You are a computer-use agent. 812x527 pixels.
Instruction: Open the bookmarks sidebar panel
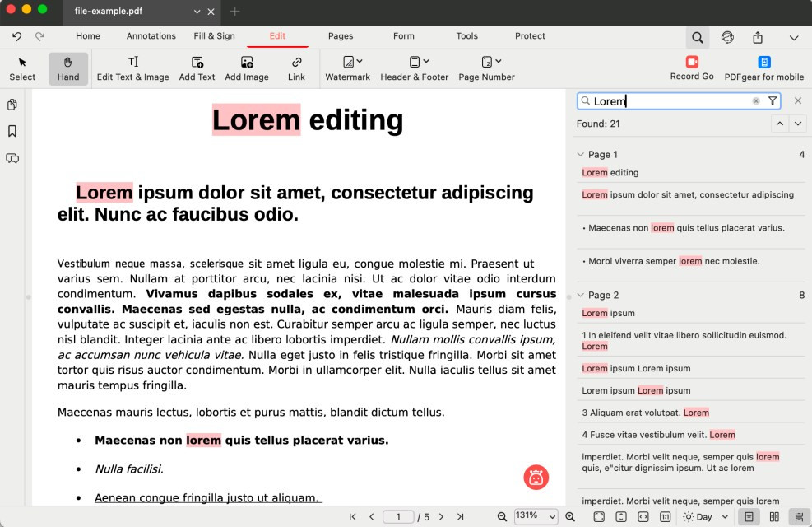click(x=12, y=131)
